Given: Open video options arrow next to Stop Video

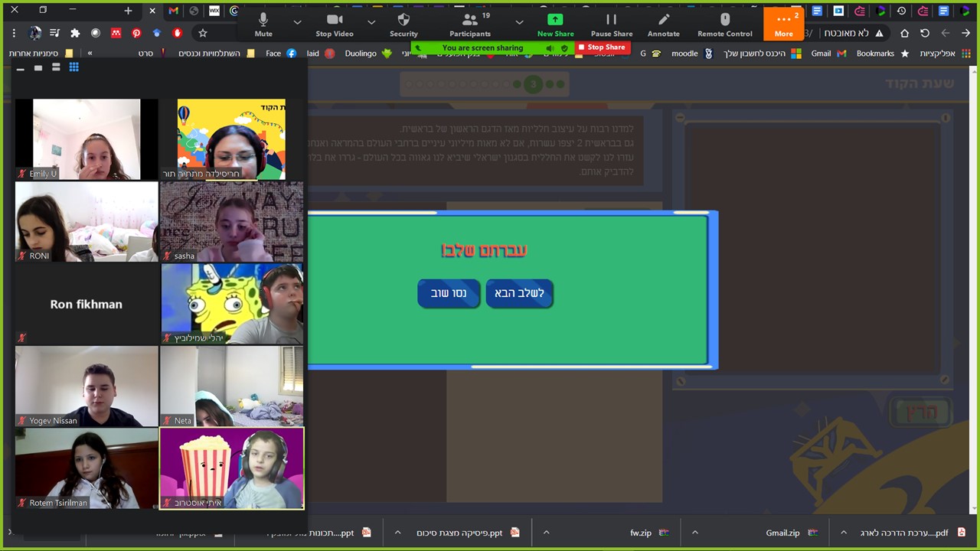Looking at the screenshot, I should pyautogui.click(x=371, y=22).
